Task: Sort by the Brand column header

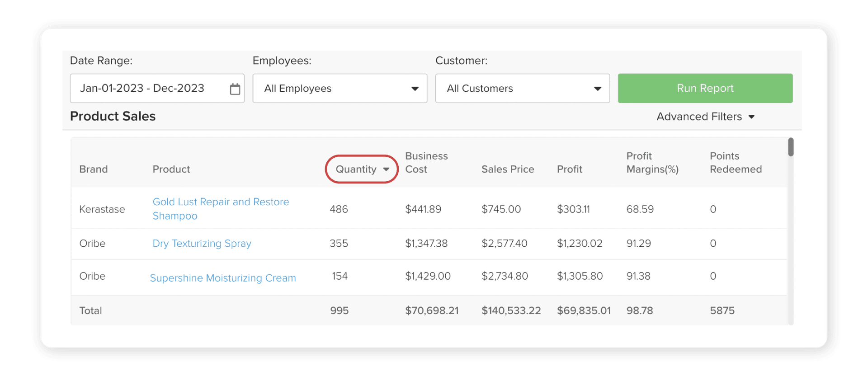Action: pos(94,169)
